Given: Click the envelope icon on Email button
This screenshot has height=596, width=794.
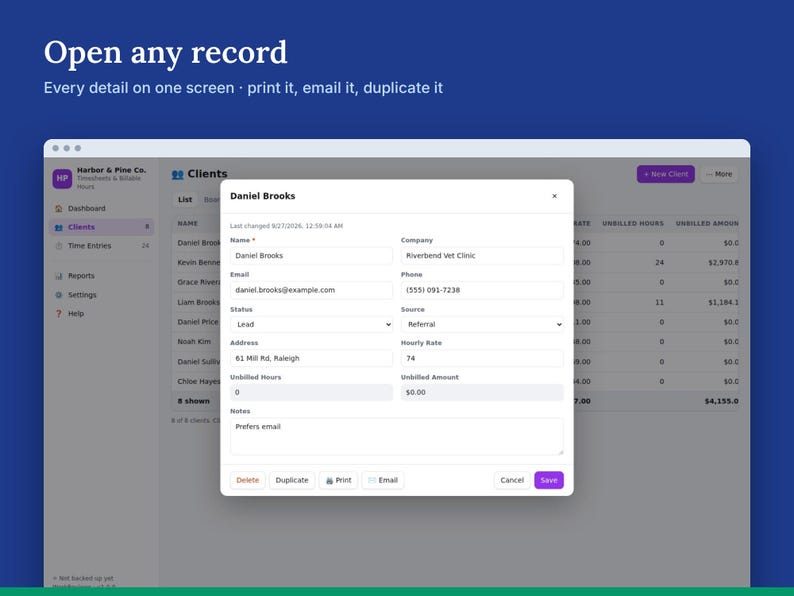Looking at the screenshot, I should pyautogui.click(x=372, y=480).
